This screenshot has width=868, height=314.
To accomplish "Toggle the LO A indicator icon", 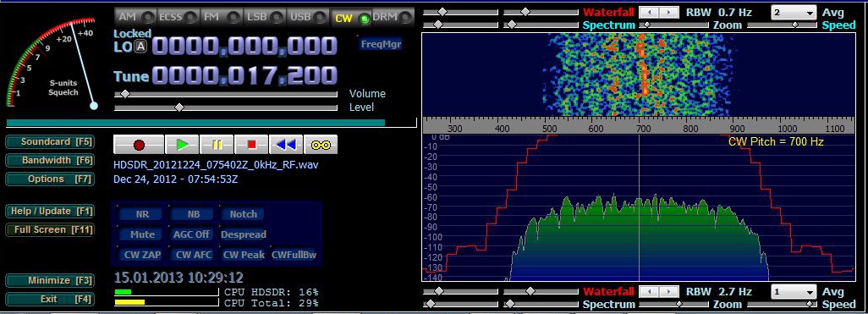I will coord(141,47).
